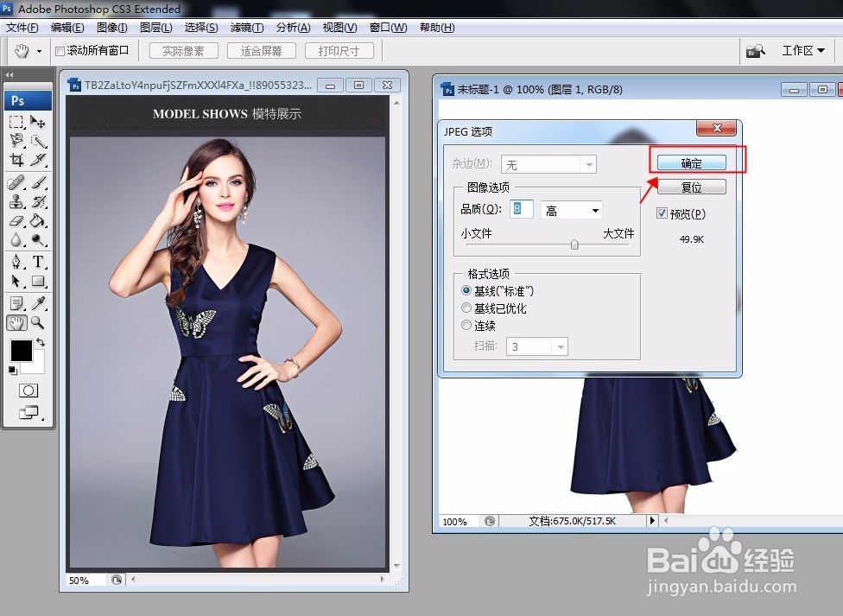Select the Horizontal Type tool
843x616 pixels.
point(38,262)
